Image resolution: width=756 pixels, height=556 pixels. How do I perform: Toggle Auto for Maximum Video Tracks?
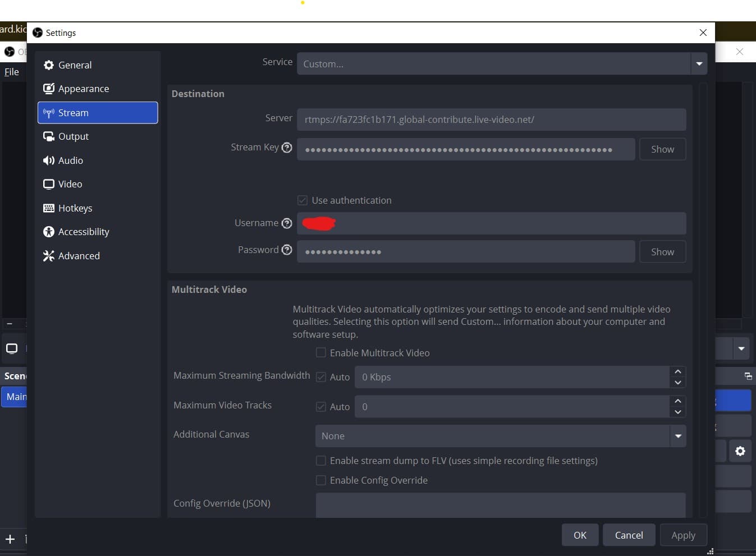321,407
